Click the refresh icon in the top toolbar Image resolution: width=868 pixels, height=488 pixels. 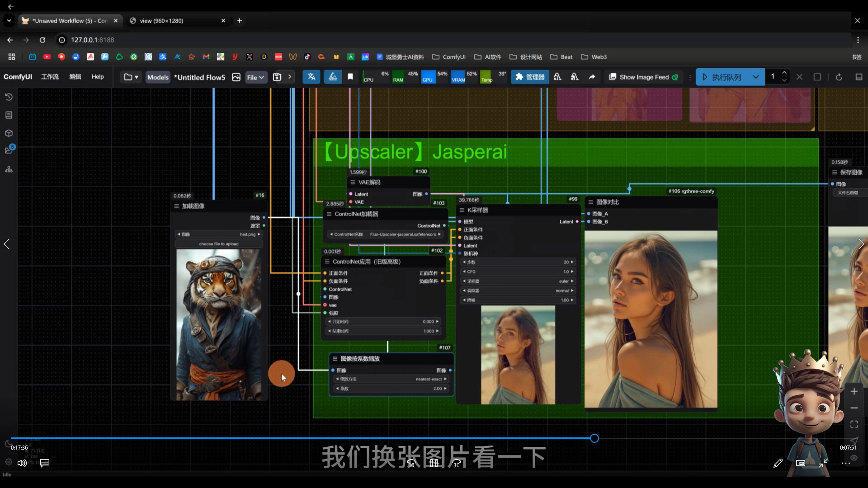tap(839, 77)
